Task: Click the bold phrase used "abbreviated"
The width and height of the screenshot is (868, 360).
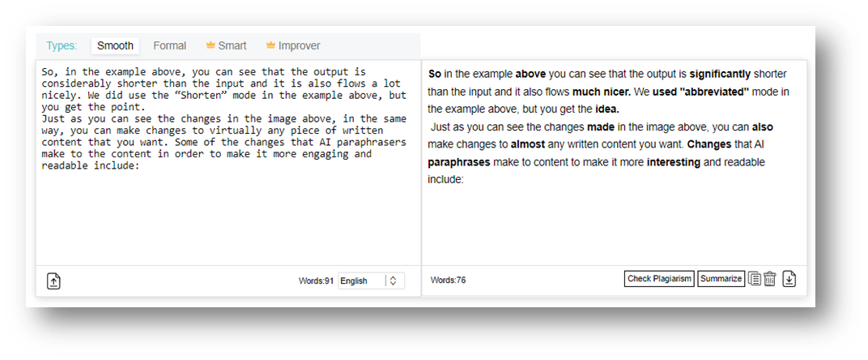Action: coord(701,92)
